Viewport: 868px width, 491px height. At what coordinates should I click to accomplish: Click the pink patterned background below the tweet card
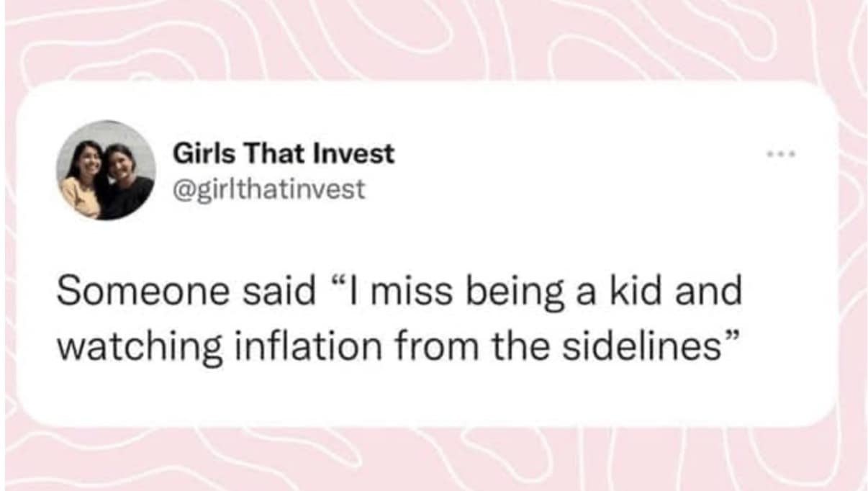(432, 461)
